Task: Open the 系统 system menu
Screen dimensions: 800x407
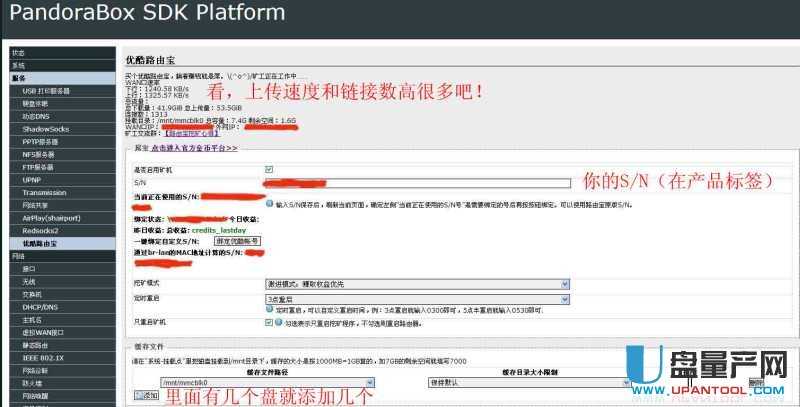Action: click(62, 66)
